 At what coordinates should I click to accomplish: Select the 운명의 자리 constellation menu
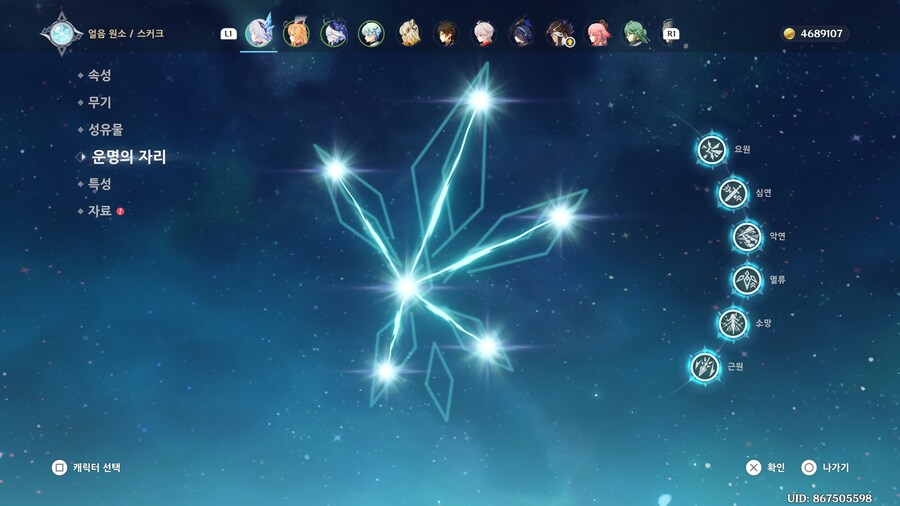pyautogui.click(x=129, y=157)
